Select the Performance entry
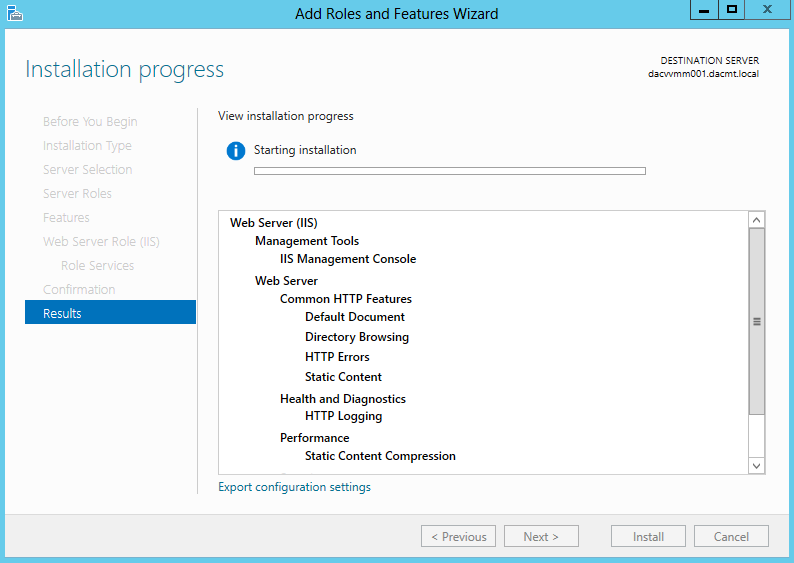This screenshot has height=563, width=794. tap(314, 438)
